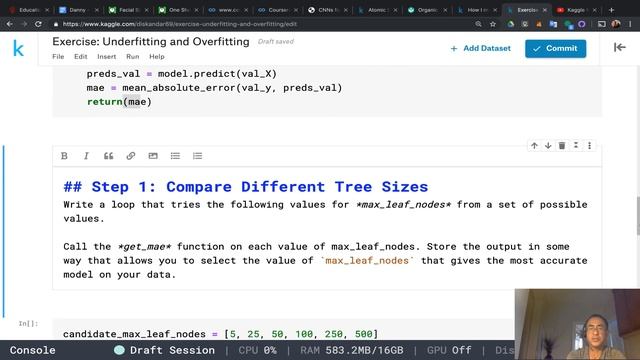Reload the Kaggle page
Viewport: 640px width, 360px height.
(x=38, y=24)
